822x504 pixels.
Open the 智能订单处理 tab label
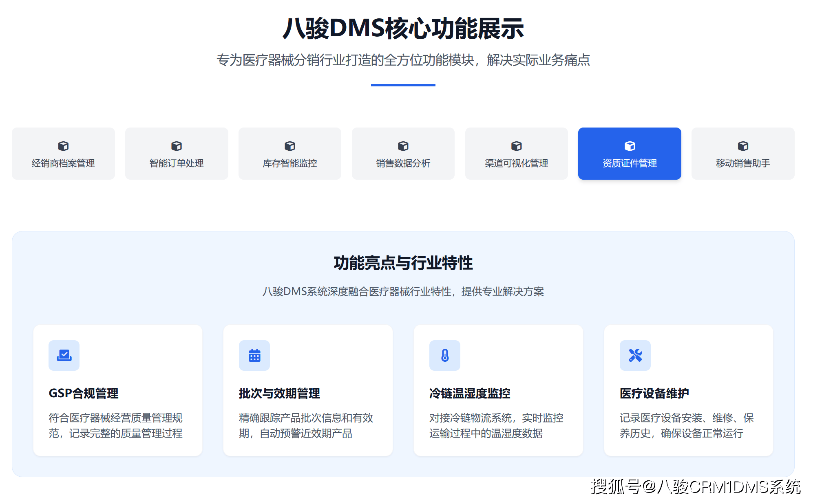177,163
